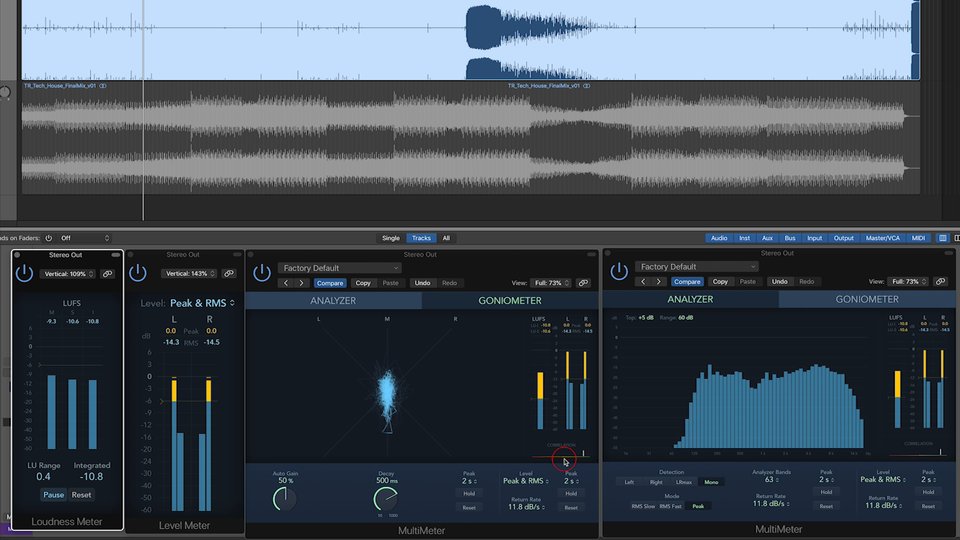Viewport: 960px width, 540px height.
Task: Toggle Aux channel strip filter
Action: coord(767,238)
